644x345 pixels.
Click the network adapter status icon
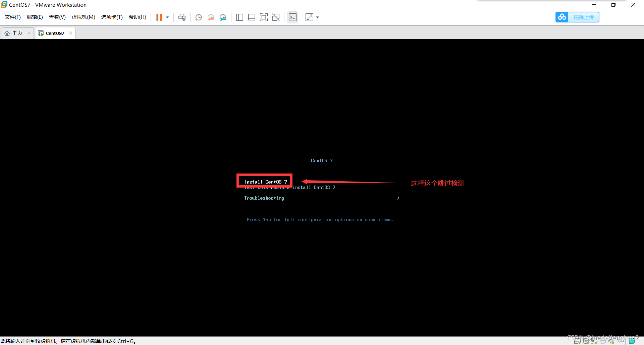(x=594, y=341)
